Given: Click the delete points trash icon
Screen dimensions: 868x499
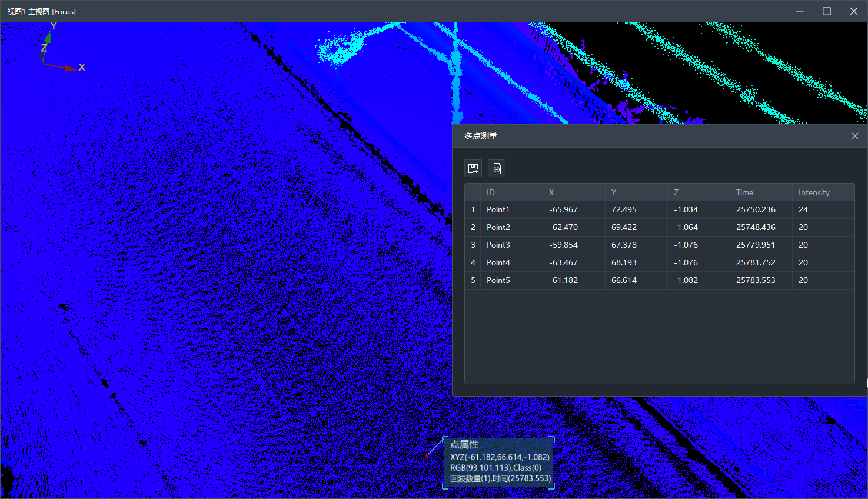Looking at the screenshot, I should 497,169.
